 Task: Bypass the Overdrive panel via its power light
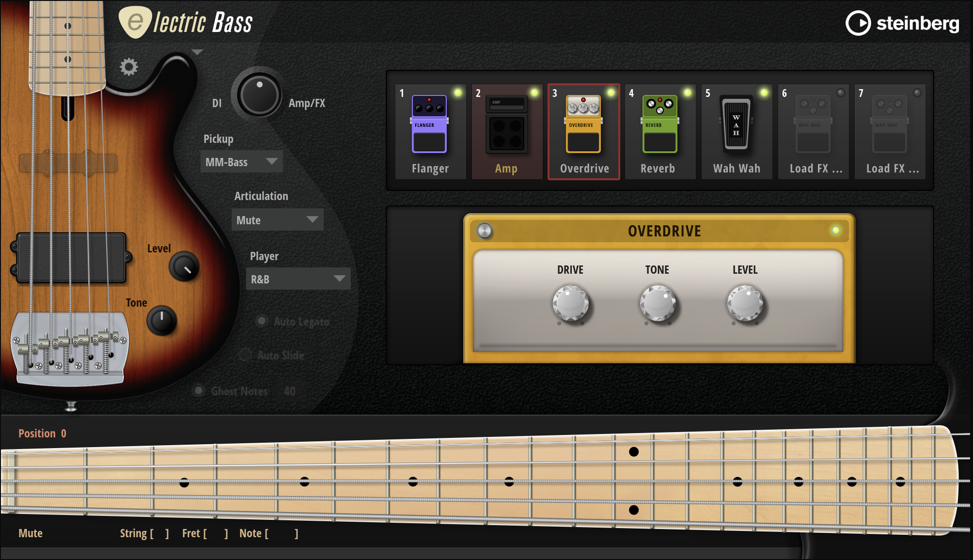tap(835, 231)
